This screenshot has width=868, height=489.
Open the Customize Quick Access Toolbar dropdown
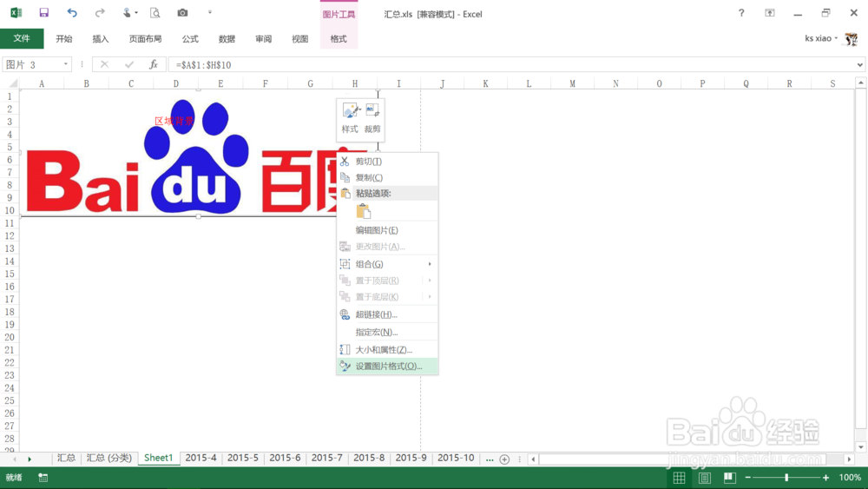(210, 13)
